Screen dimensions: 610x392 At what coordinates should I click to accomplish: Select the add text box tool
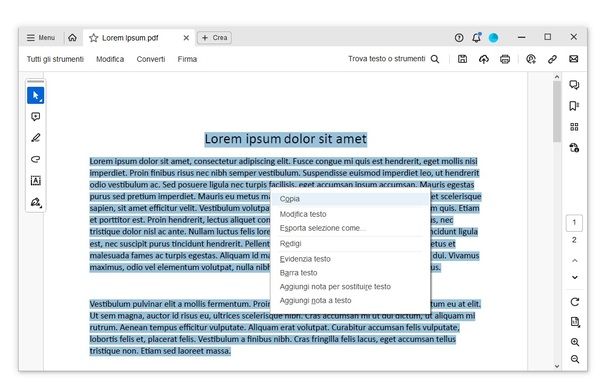(35, 180)
